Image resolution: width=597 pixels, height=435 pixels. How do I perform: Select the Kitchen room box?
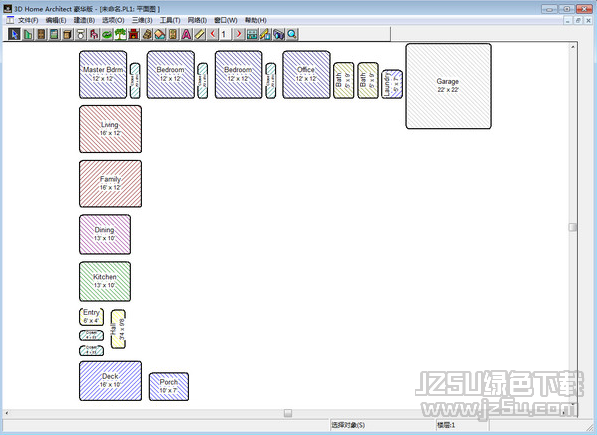[x=105, y=281]
